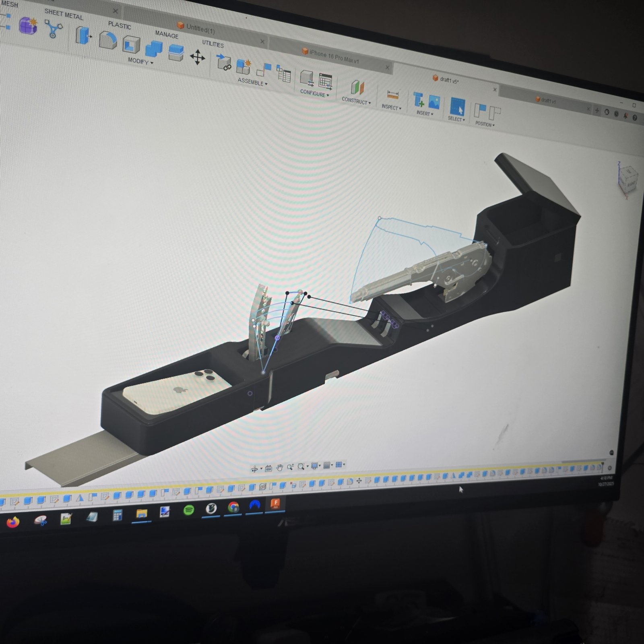Choose the Fillet tool in Modify
The image size is (644, 644).
tap(107, 40)
